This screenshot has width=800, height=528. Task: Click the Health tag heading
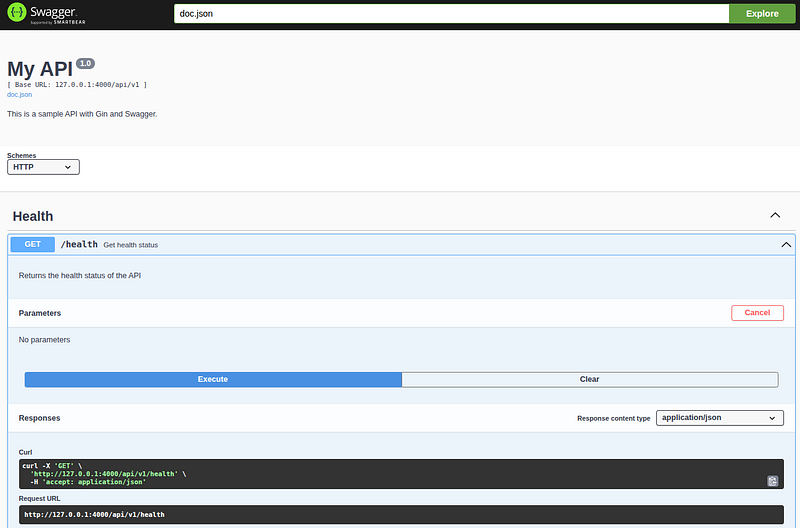pos(33,216)
